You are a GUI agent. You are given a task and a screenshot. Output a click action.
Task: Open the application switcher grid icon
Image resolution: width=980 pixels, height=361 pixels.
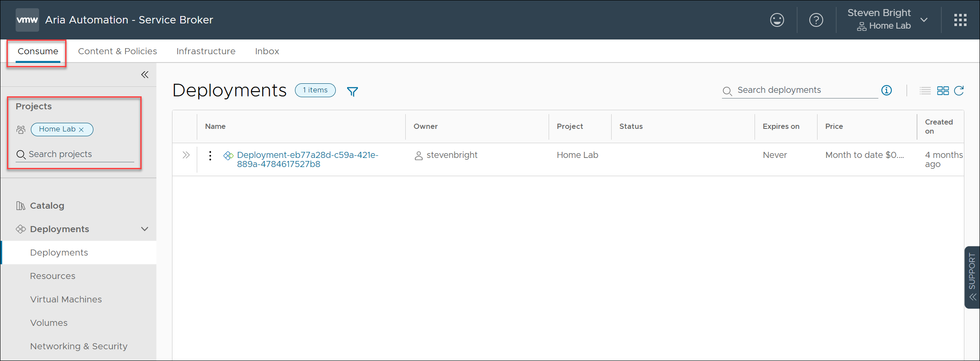click(960, 20)
